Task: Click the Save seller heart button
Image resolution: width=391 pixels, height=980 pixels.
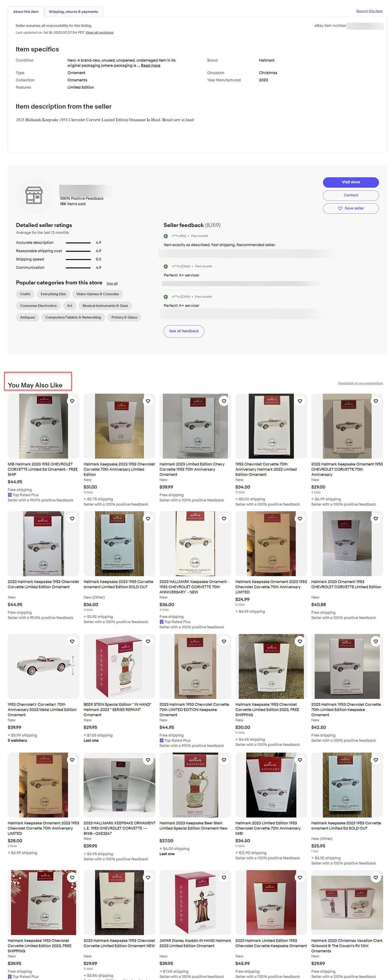Action: tap(351, 208)
